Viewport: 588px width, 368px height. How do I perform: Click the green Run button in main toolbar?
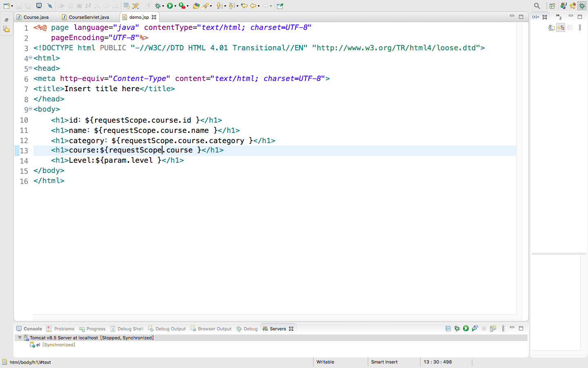(170, 6)
